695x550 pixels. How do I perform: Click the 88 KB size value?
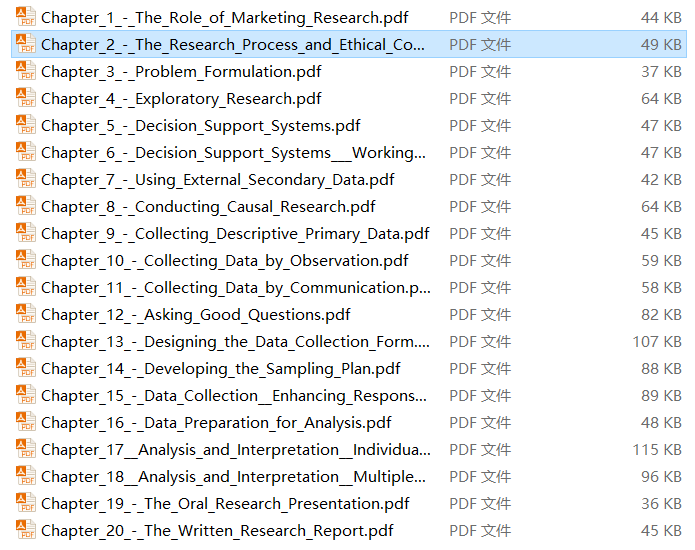point(661,369)
